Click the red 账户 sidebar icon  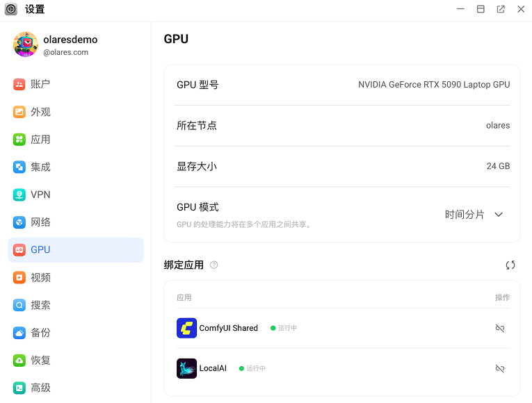[19, 84]
